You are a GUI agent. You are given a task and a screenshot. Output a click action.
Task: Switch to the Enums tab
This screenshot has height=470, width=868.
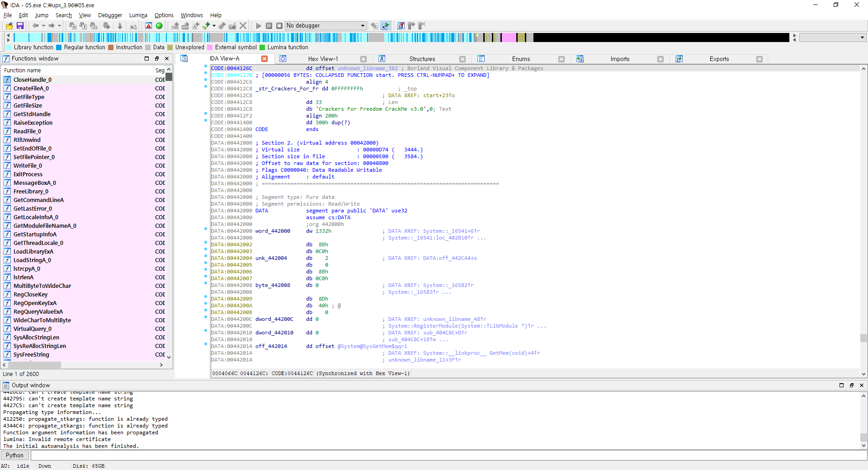tap(521, 59)
